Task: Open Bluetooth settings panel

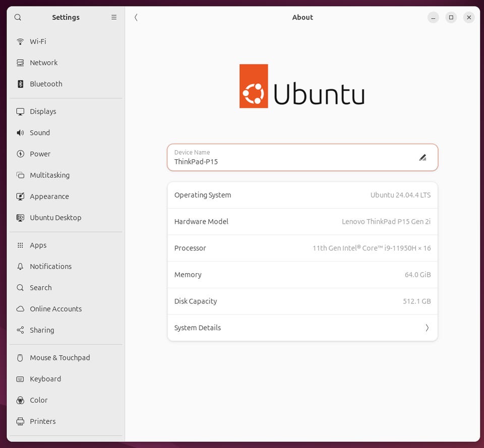Action: (66, 84)
